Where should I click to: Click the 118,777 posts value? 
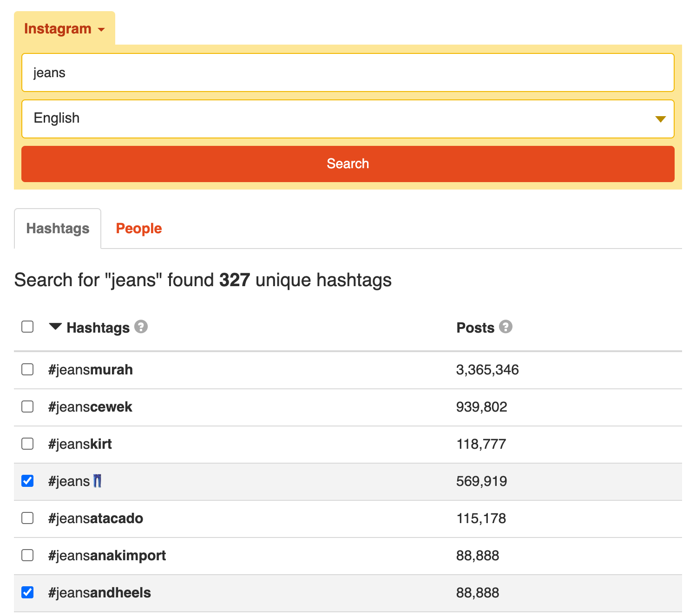481,444
